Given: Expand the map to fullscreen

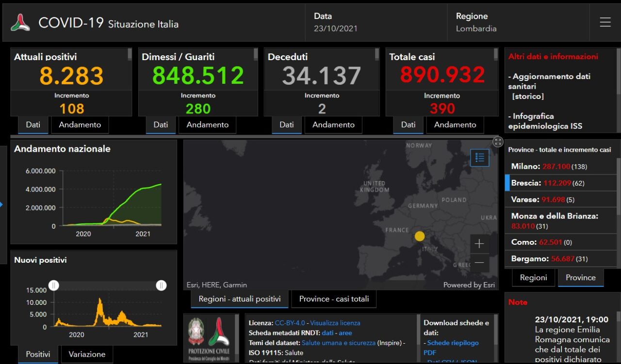Looking at the screenshot, I should (x=498, y=142).
